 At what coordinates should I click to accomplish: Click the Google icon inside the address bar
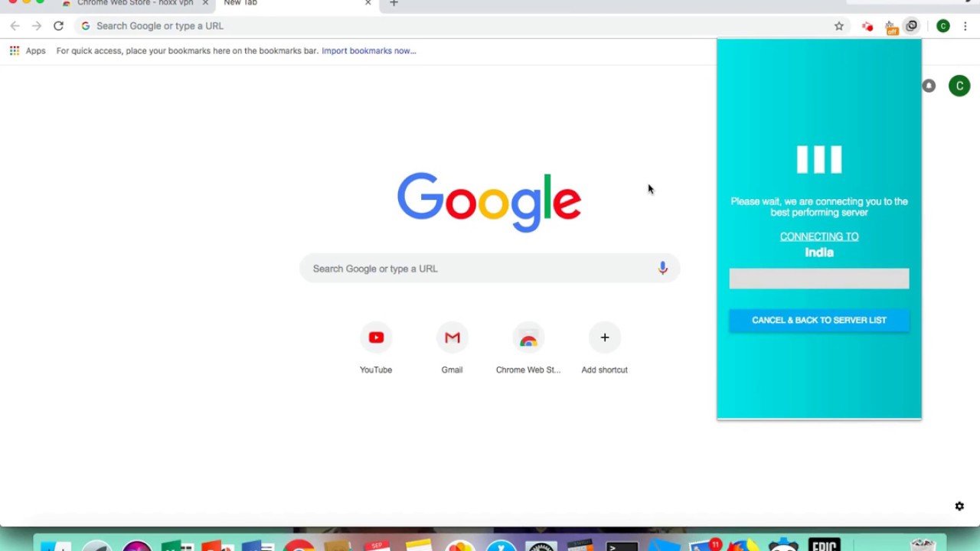coord(86,26)
